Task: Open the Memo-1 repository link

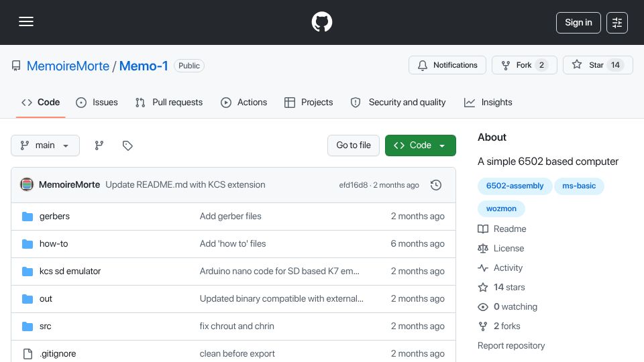Action: click(144, 66)
